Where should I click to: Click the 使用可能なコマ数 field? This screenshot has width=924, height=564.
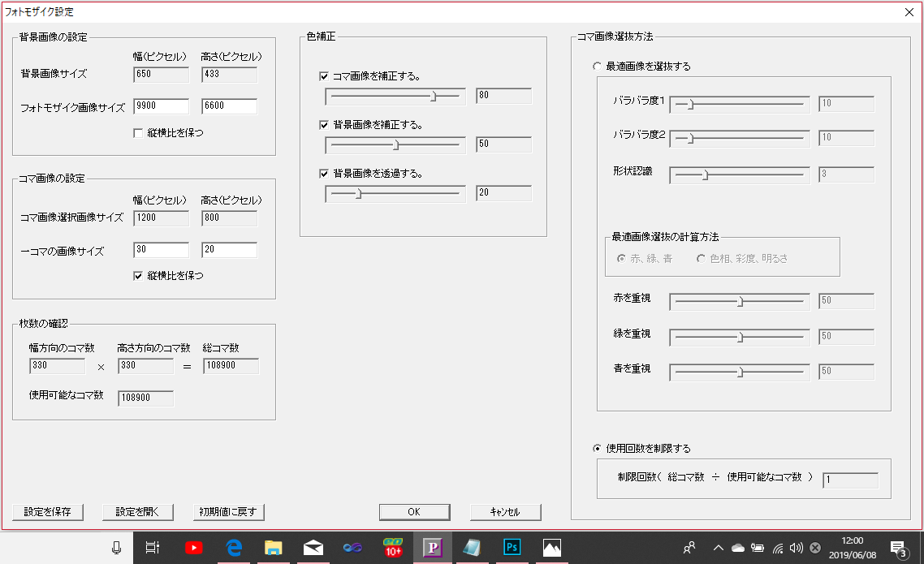(x=145, y=398)
